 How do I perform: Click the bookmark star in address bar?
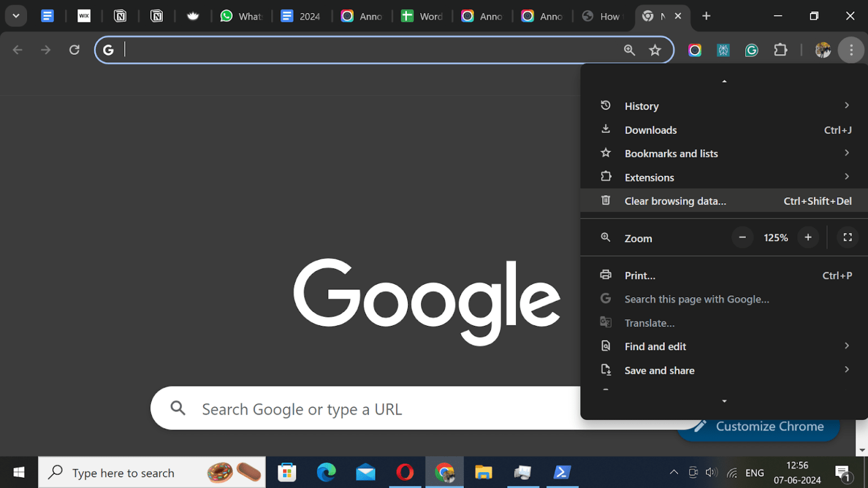point(655,50)
